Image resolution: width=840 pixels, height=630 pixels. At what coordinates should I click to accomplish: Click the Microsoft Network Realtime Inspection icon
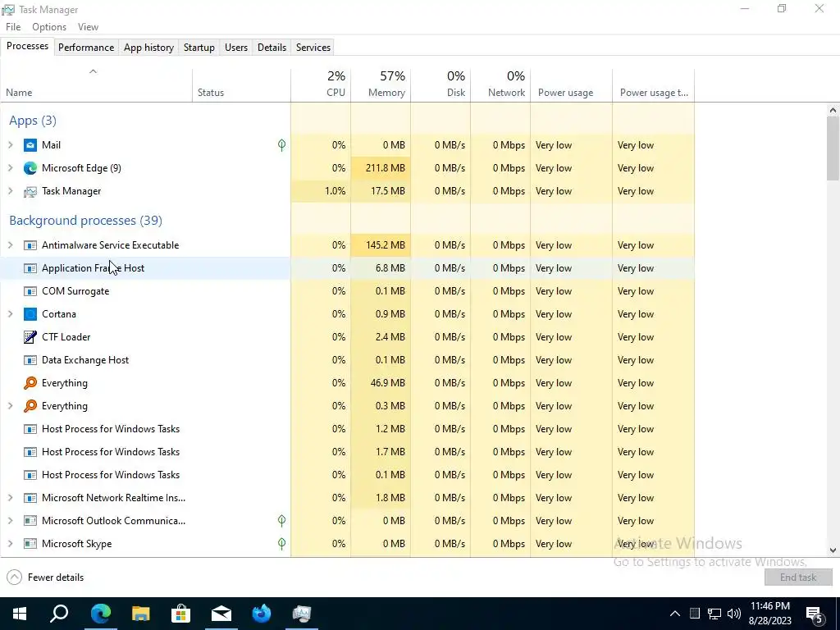(x=30, y=498)
